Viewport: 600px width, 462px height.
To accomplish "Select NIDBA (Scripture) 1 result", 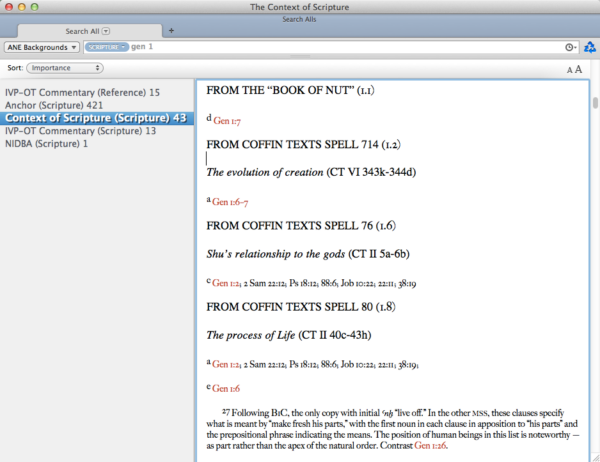I will (46, 144).
